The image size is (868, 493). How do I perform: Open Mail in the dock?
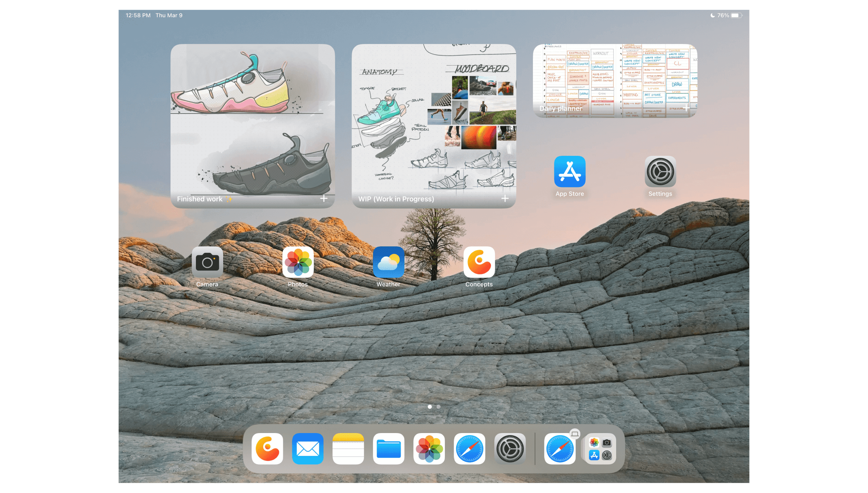[x=308, y=448]
